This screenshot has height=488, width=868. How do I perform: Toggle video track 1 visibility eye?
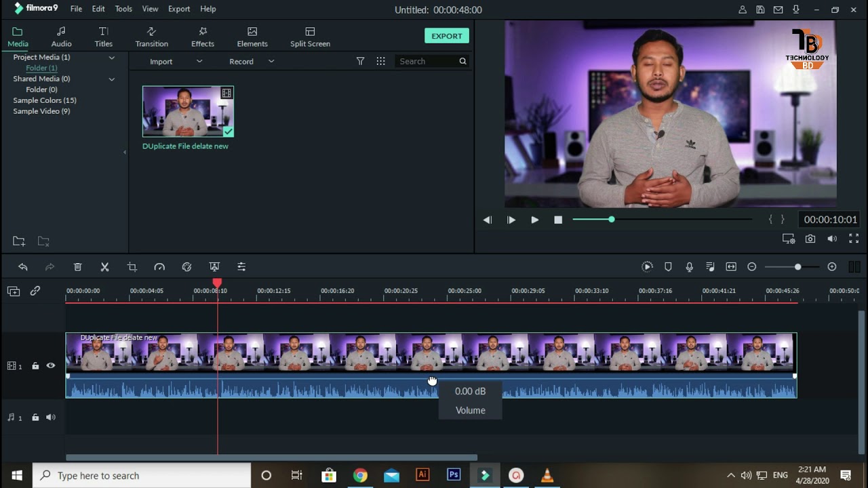[51, 366]
